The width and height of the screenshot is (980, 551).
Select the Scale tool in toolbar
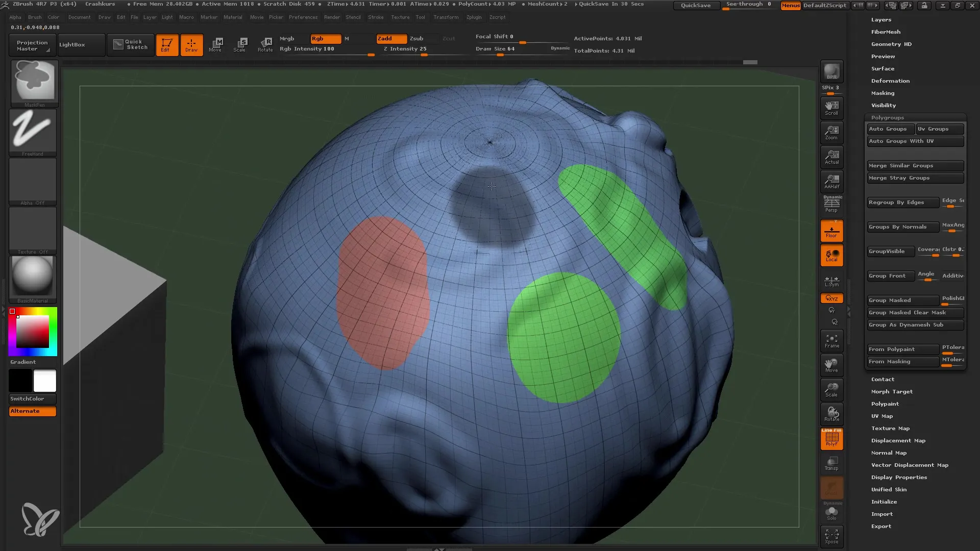pos(239,44)
